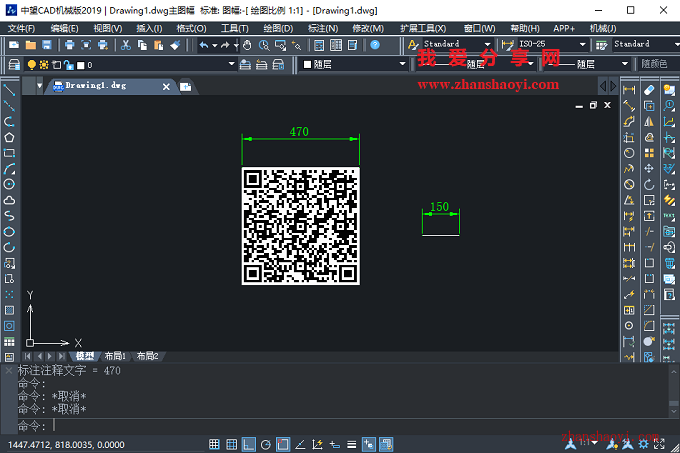This screenshot has height=453, width=680.
Task: Select the Mirror tool in the modify toolbar
Action: pyautogui.click(x=649, y=121)
